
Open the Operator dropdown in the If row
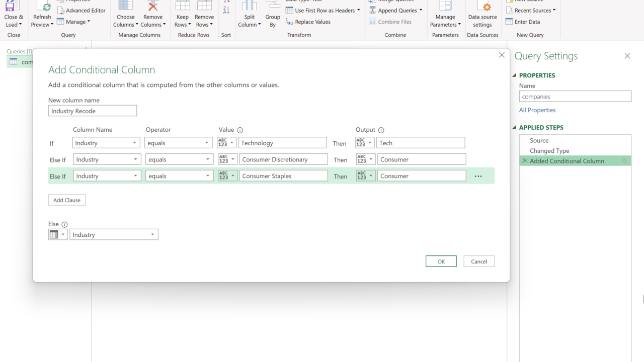179,143
